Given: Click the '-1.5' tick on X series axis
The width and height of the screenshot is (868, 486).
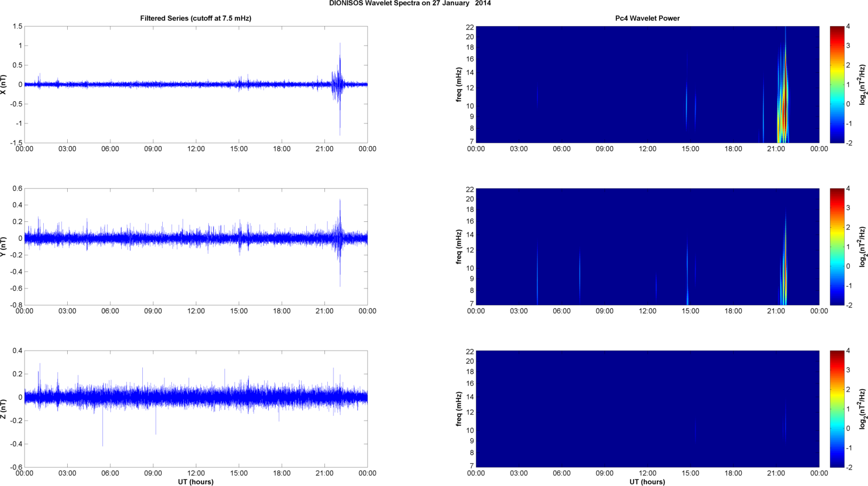Looking at the screenshot, I should coord(16,143).
